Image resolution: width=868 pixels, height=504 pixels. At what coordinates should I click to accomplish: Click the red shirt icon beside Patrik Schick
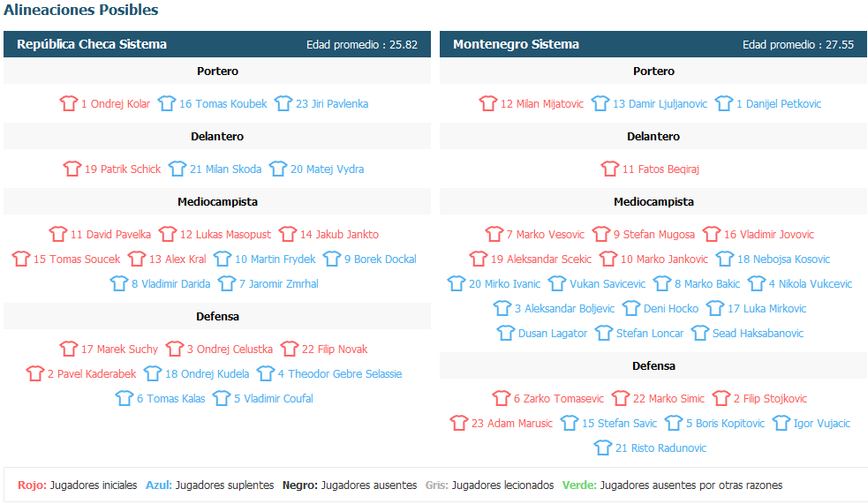(72, 169)
